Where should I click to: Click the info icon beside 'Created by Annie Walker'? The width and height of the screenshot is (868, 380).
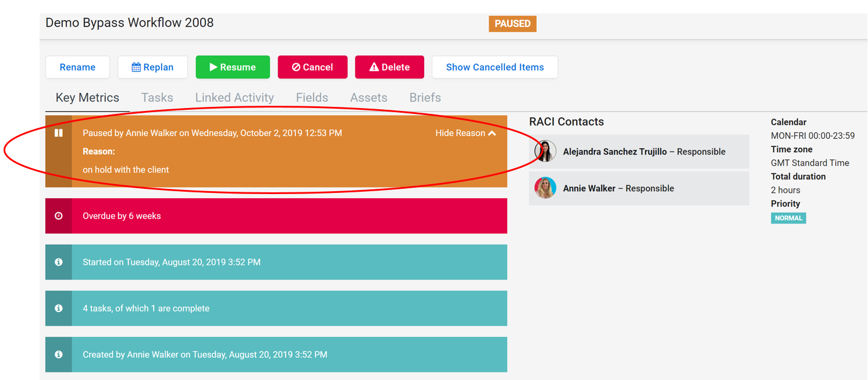[59, 354]
